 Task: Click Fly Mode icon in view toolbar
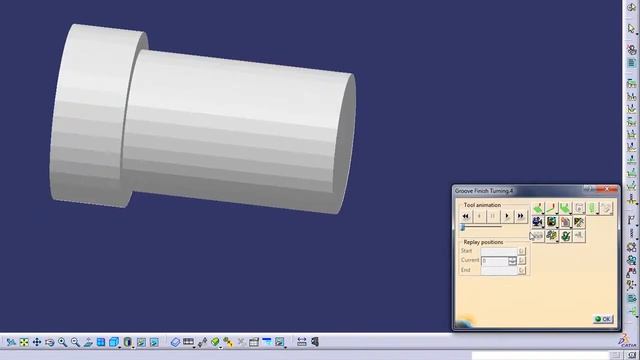click(x=11, y=342)
